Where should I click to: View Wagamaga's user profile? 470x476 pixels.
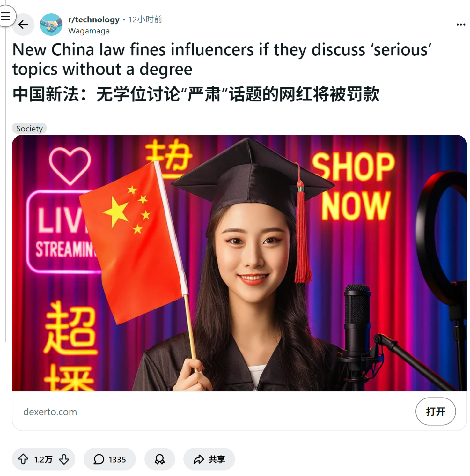[x=89, y=31]
